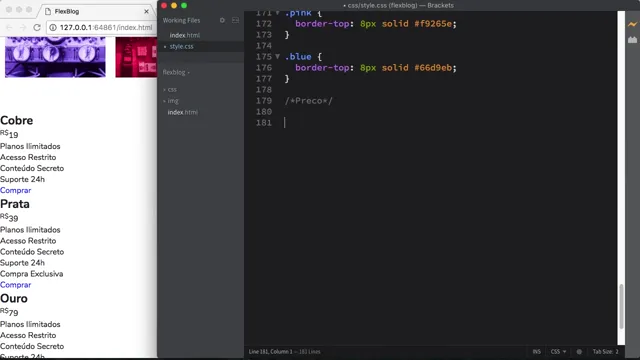Click the split editor view icon
Screen dimensions: 640x360
236,20
